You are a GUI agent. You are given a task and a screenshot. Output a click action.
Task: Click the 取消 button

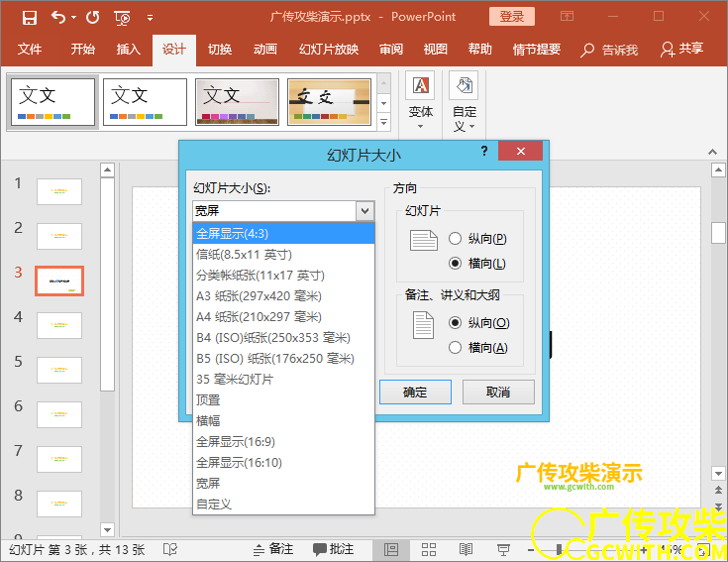[x=498, y=392]
